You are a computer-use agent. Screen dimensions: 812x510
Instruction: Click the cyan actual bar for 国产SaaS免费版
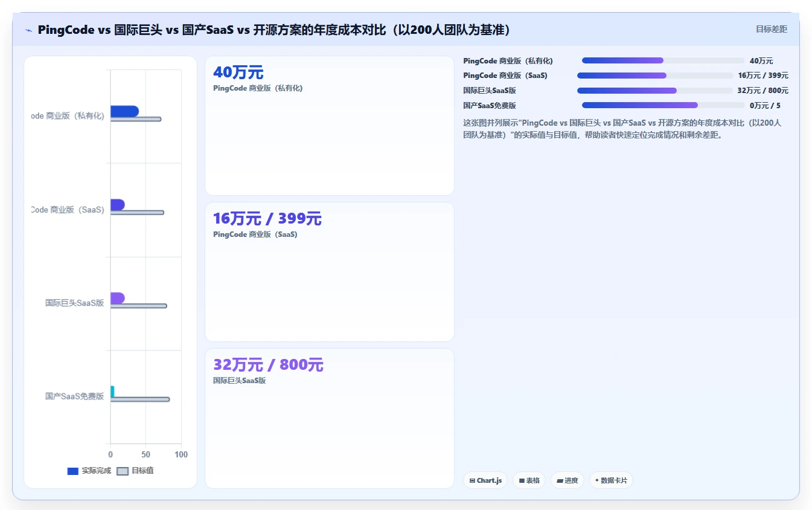(x=112, y=392)
